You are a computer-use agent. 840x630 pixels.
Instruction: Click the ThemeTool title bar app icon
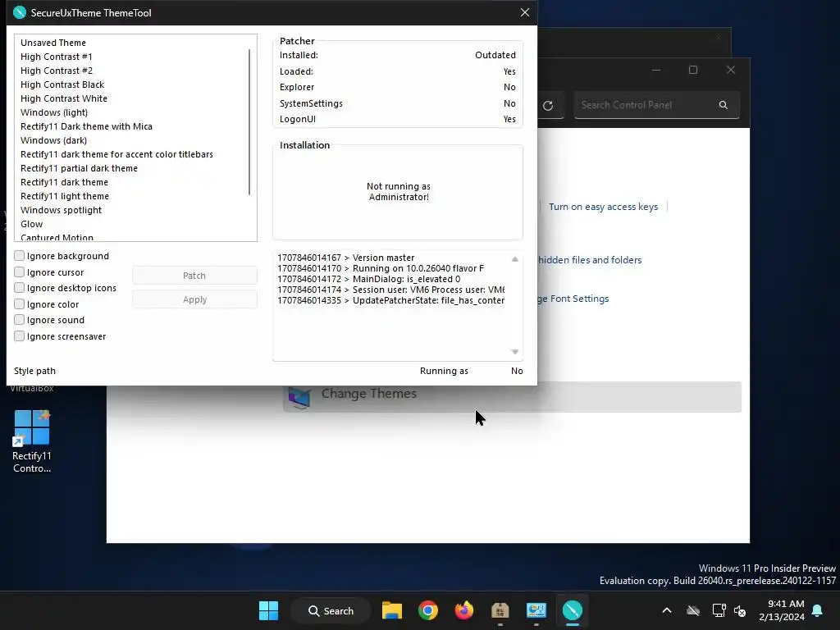click(20, 12)
